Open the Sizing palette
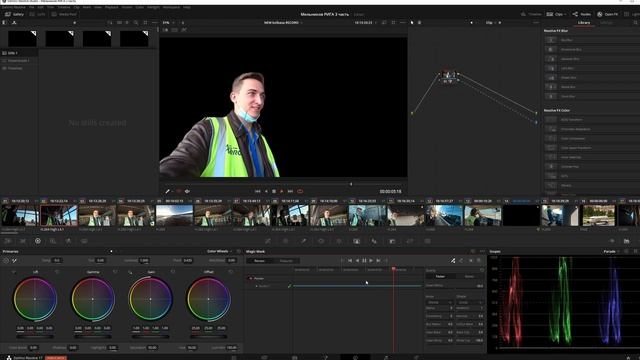The width and height of the screenshot is (640, 360). 409,241
